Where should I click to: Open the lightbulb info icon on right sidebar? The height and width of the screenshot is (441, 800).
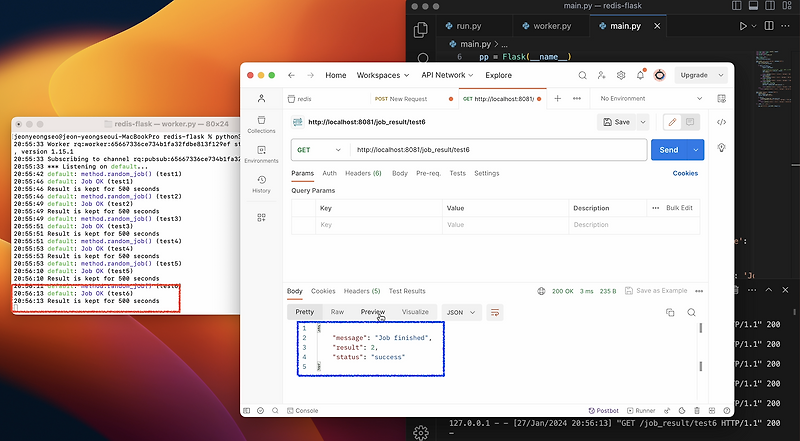pyautogui.click(x=721, y=148)
